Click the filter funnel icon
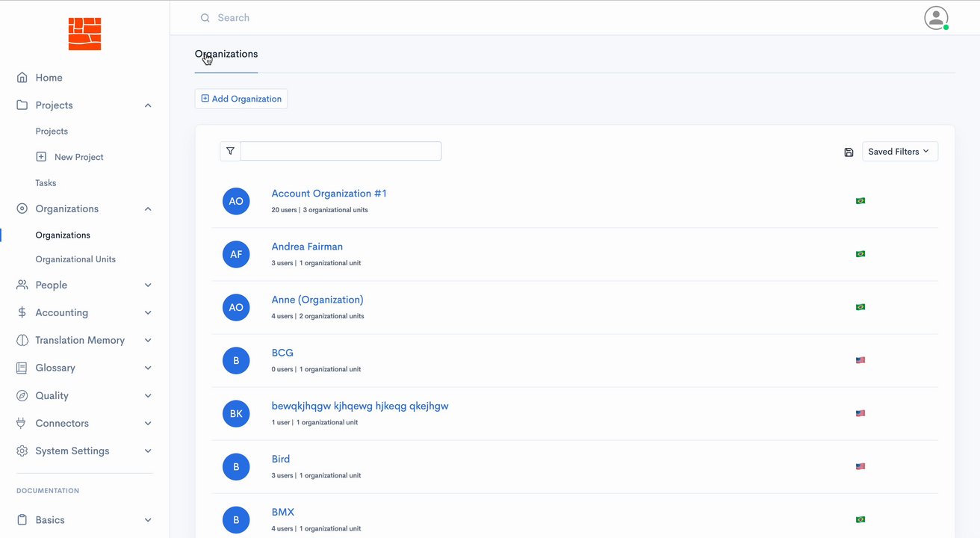 click(x=230, y=151)
